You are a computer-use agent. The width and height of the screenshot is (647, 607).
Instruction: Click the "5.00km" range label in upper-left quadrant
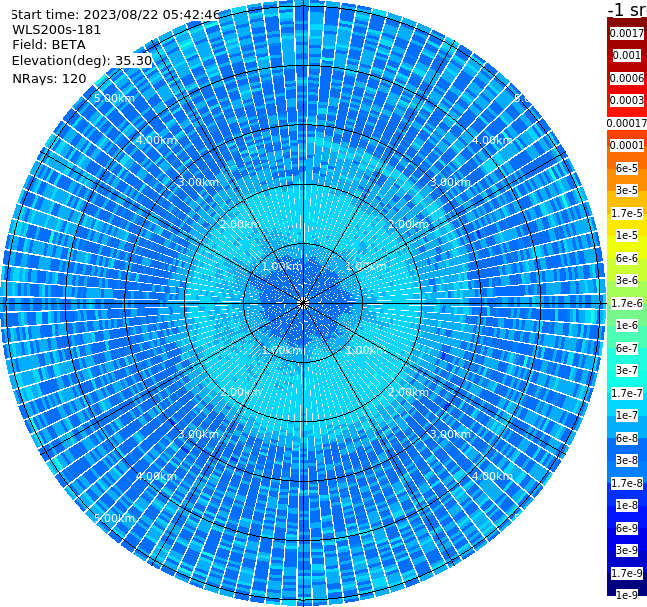point(114,98)
